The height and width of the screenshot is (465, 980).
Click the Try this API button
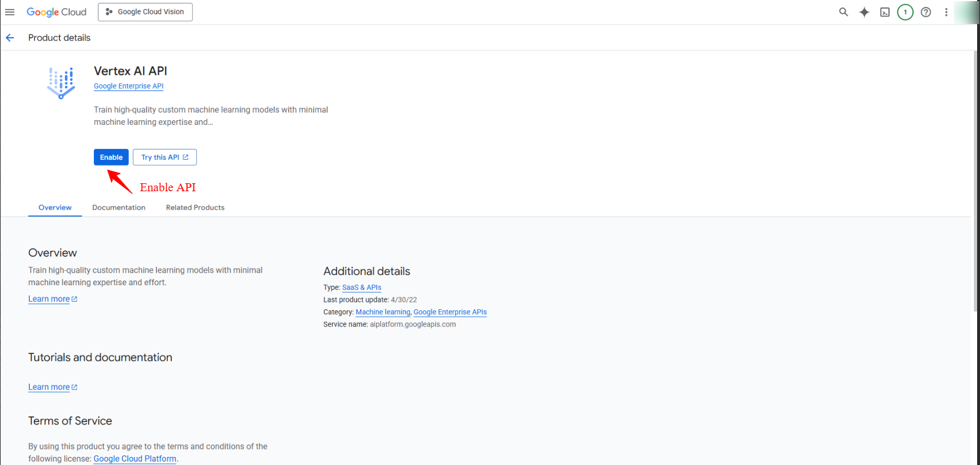click(165, 157)
